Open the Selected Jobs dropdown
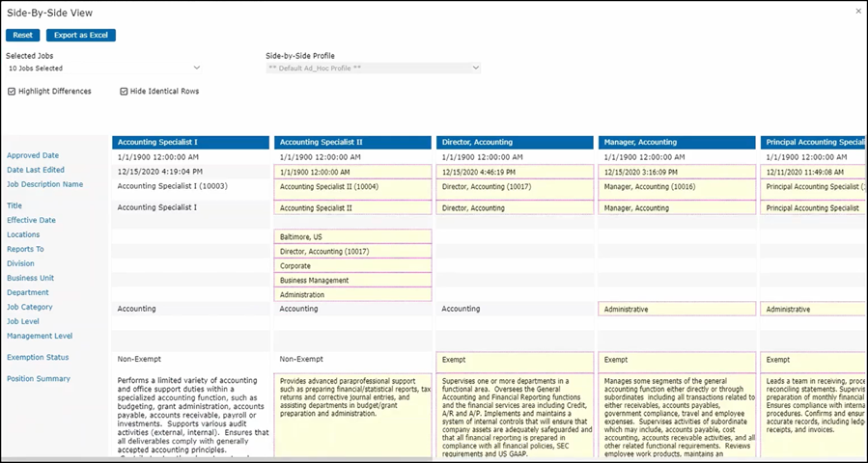868x463 pixels. click(x=103, y=68)
